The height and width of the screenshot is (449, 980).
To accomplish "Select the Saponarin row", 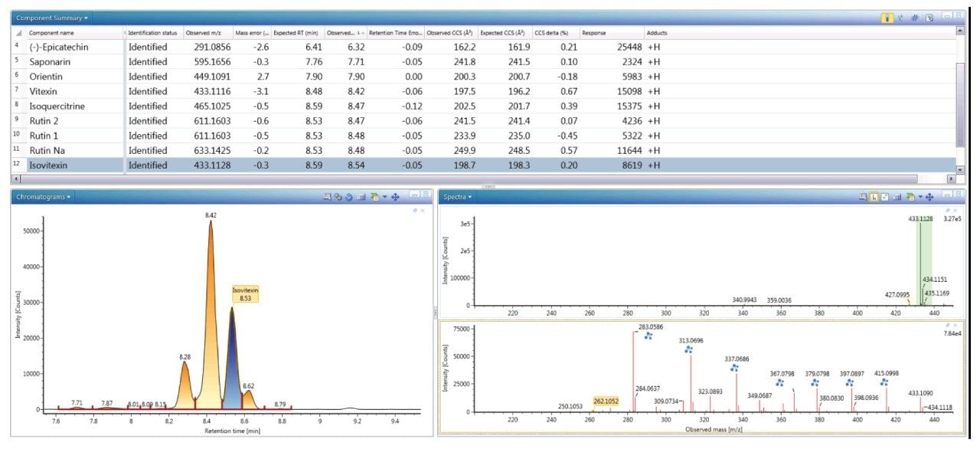I will coord(484,61).
